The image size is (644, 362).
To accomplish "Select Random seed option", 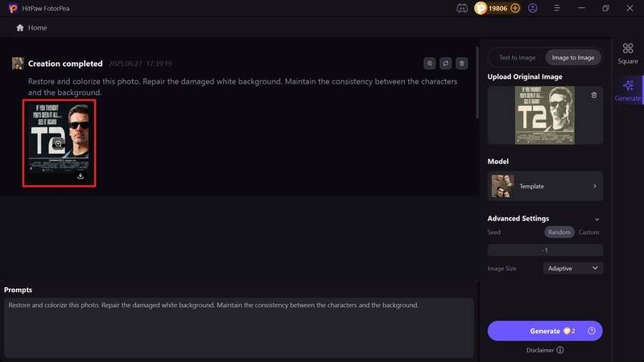I will coord(559,232).
